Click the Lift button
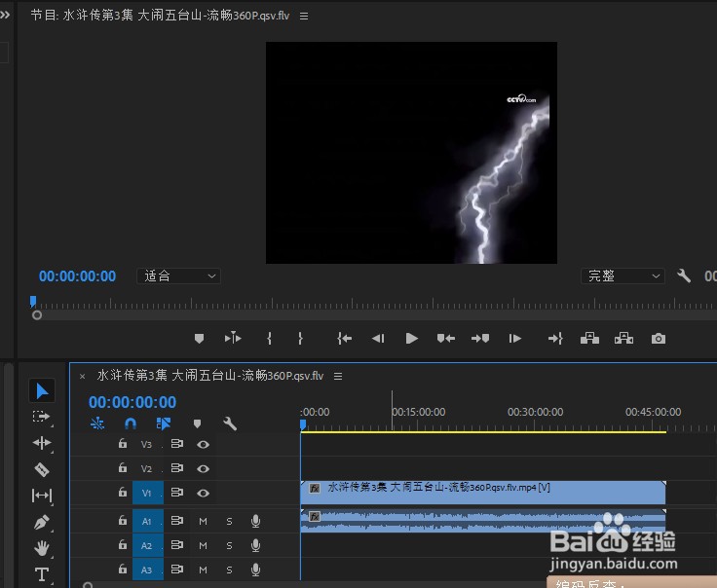The image size is (717, 588). [x=590, y=339]
